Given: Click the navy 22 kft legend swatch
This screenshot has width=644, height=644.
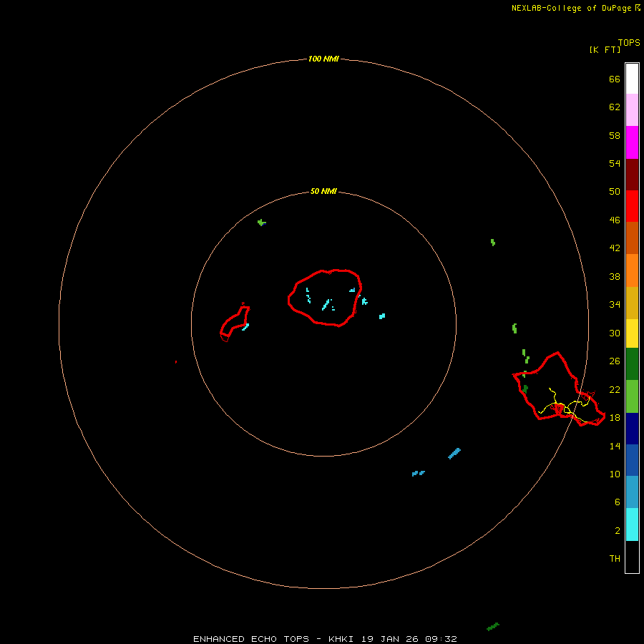Looking at the screenshot, I should (x=632, y=429).
